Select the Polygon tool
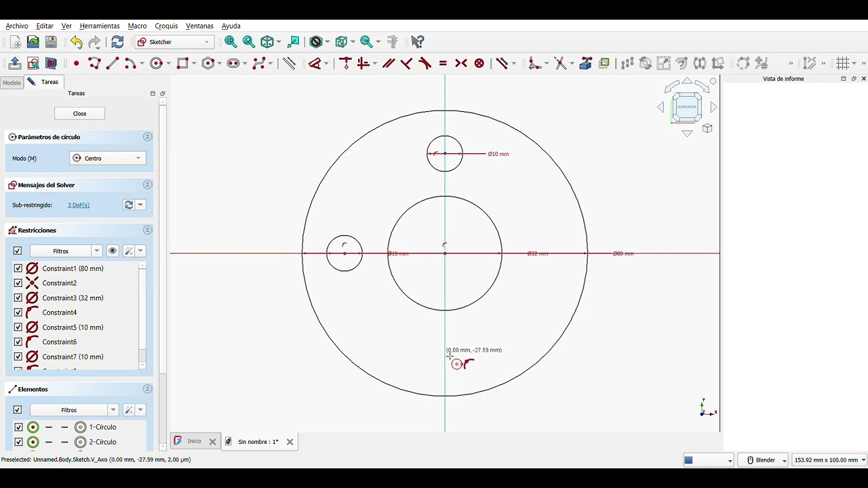Viewport: 868px width, 488px height. pyautogui.click(x=208, y=63)
